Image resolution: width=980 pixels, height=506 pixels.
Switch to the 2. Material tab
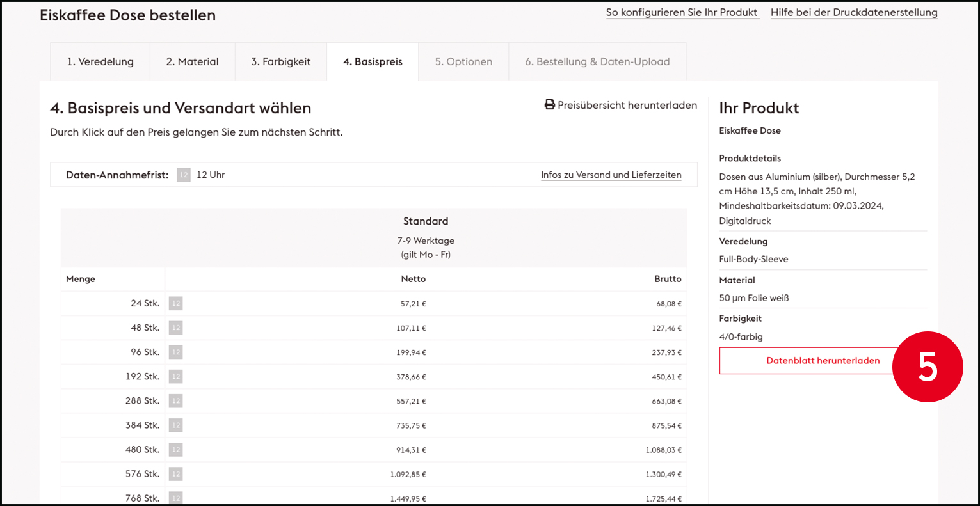point(193,62)
